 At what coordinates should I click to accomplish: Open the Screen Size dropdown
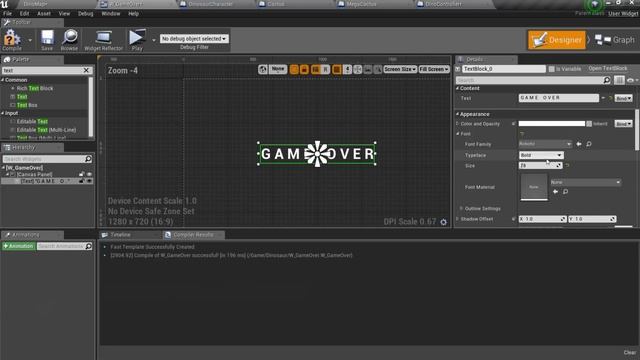click(x=400, y=69)
